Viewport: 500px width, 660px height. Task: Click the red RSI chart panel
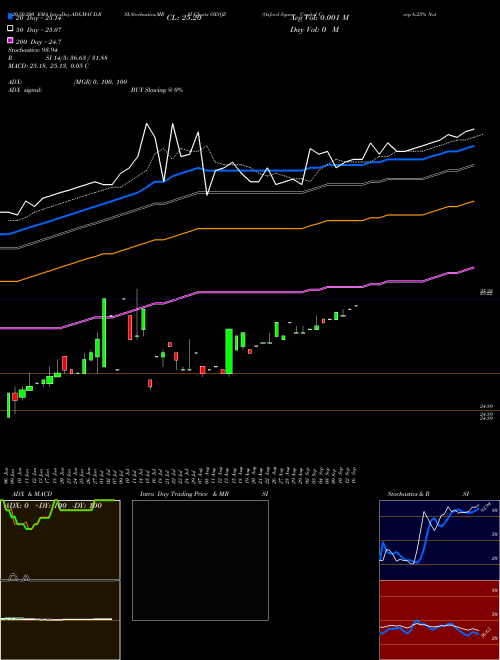pos(439,620)
